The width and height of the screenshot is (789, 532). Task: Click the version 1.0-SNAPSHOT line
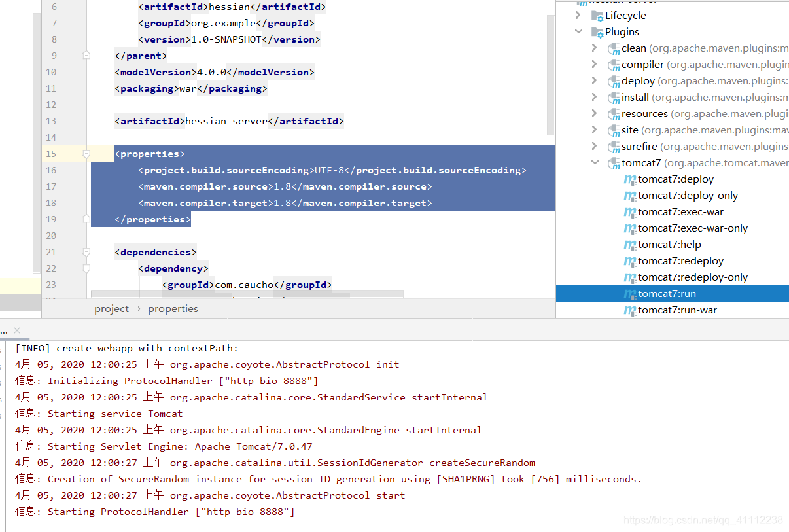pos(229,39)
